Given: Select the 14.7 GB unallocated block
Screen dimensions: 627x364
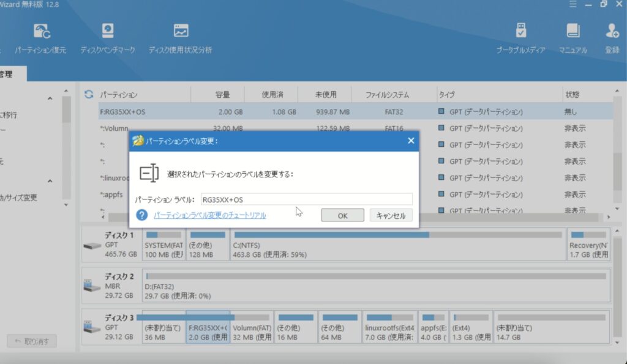Looking at the screenshot, I should [552, 327].
